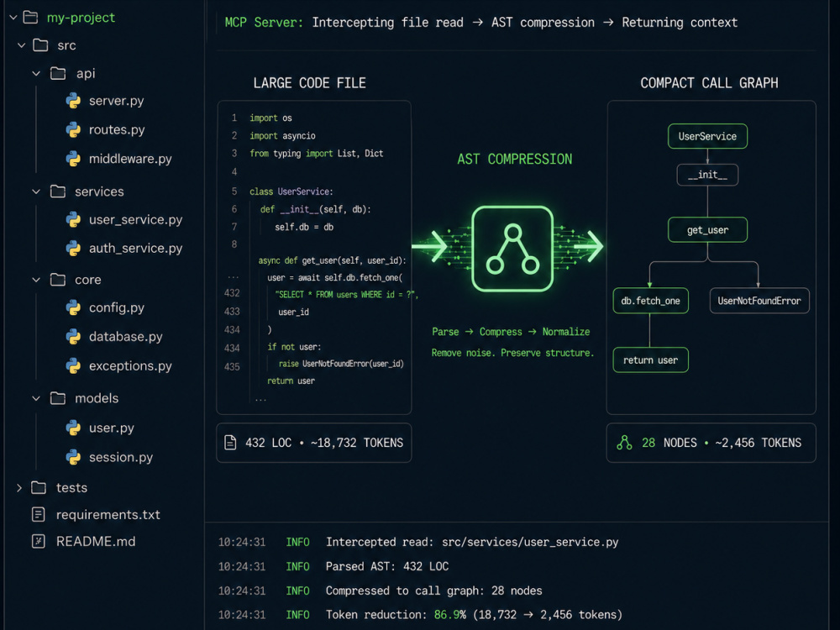Collapse the src folder chevron

click(x=22, y=45)
